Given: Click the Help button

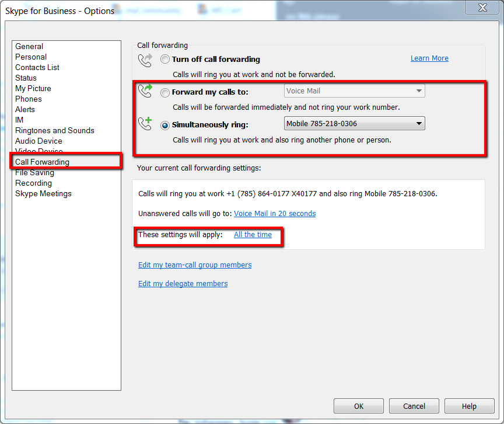Looking at the screenshot, I should (469, 406).
